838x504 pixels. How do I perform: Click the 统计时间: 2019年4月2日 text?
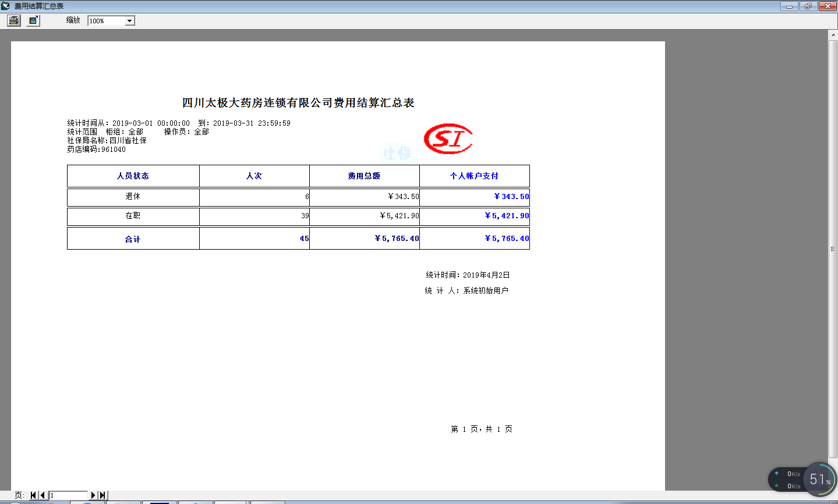pyautogui.click(x=468, y=275)
